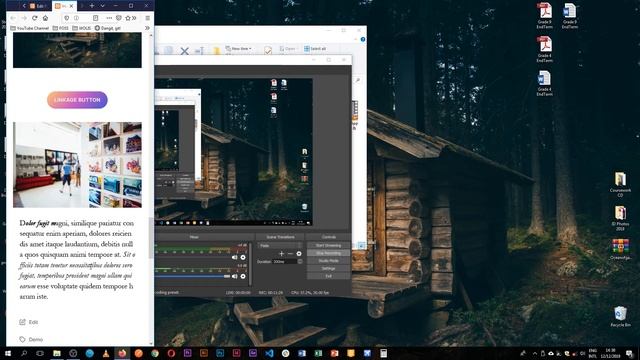Click the gallery photo on webpage

77,165
